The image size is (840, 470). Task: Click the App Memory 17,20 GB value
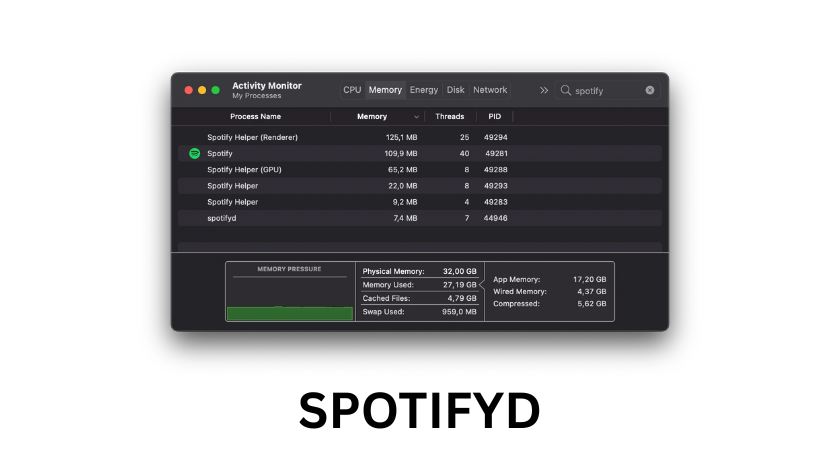tap(589, 279)
